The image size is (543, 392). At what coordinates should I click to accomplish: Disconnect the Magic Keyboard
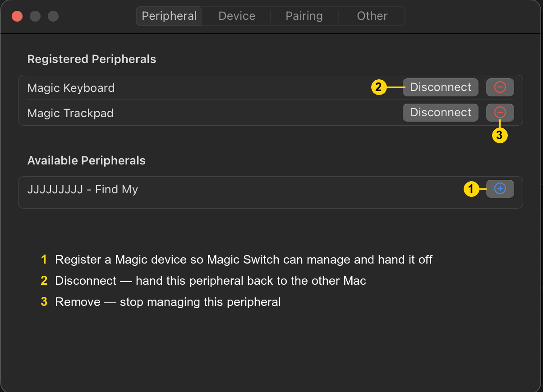pyautogui.click(x=441, y=87)
